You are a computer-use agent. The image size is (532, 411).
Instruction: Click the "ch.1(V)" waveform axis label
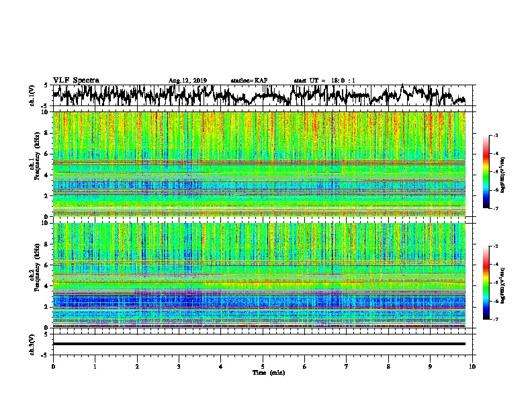(x=32, y=95)
